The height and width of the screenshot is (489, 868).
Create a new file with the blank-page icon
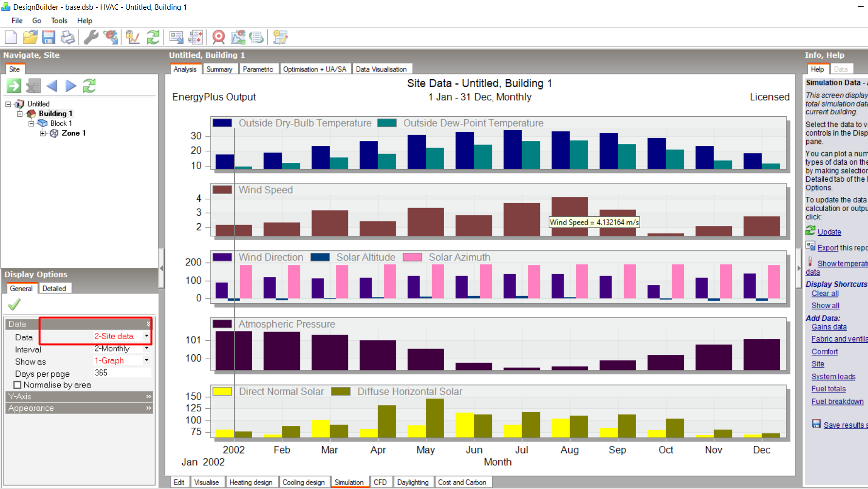click(x=11, y=37)
